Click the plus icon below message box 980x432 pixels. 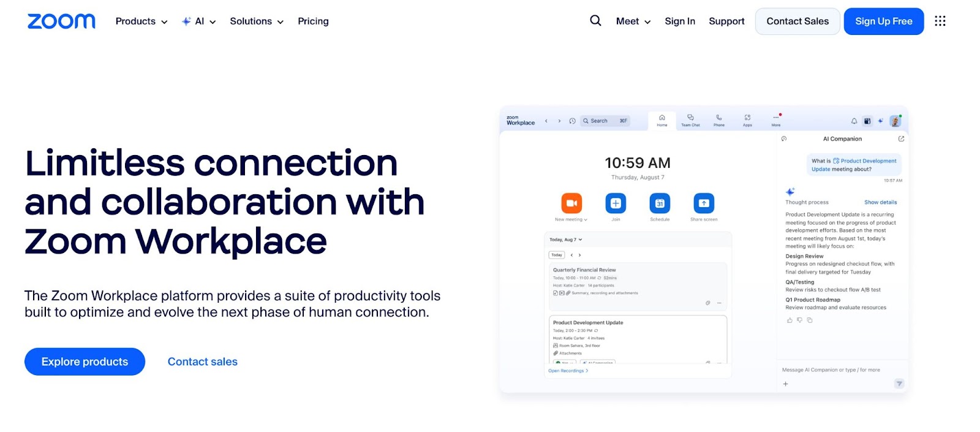click(786, 384)
